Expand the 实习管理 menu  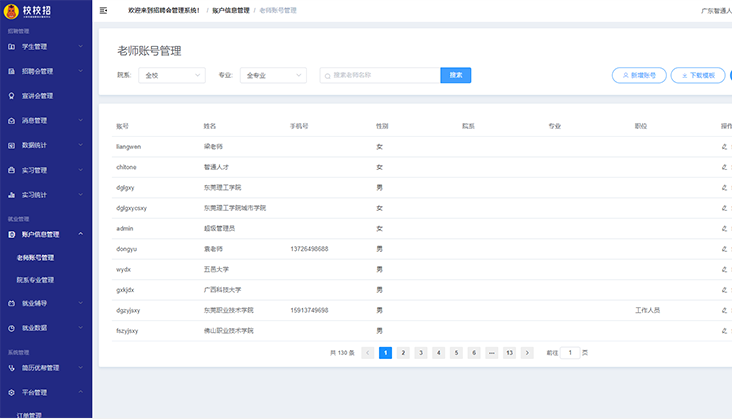point(80,170)
